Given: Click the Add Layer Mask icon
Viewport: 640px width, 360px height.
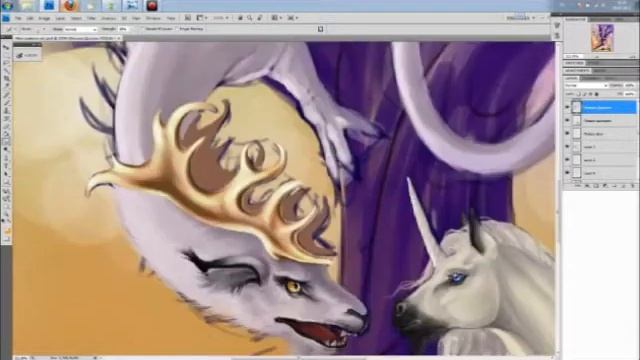Looking at the screenshot, I should point(596,186).
